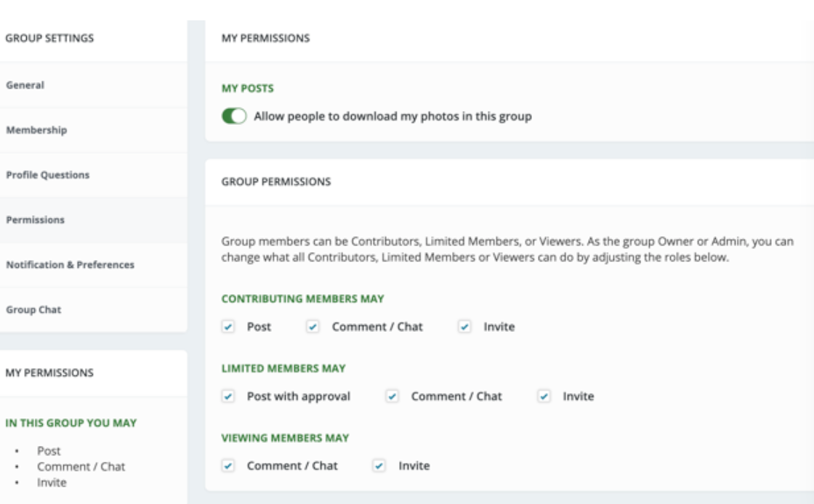
Task: Select Permissions in group settings sidebar
Action: pyautogui.click(x=94, y=220)
